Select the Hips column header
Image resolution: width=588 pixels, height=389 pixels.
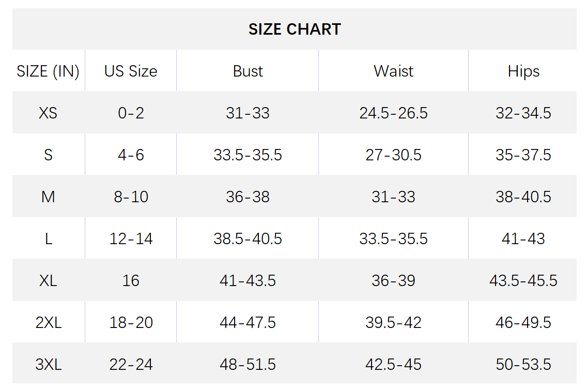click(x=523, y=72)
